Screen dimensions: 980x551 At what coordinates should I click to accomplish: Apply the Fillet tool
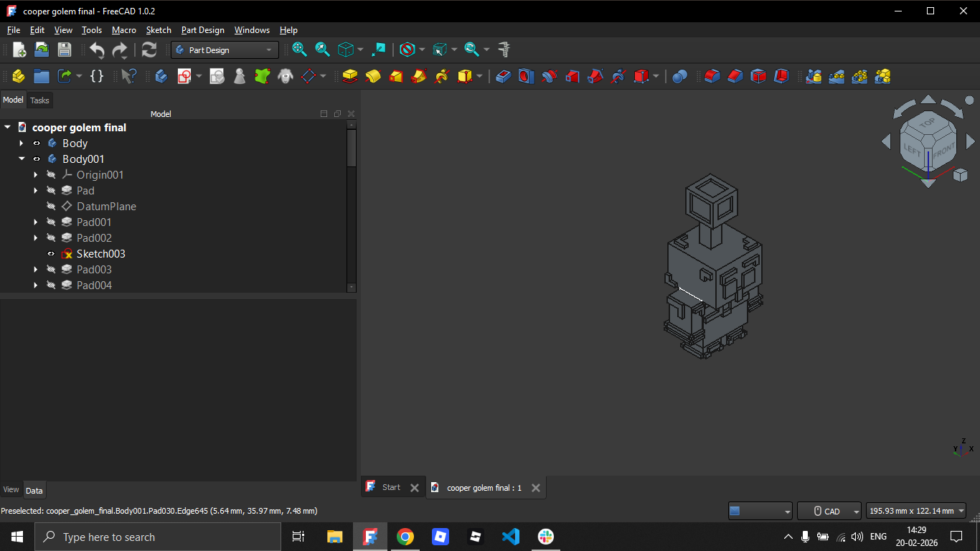tap(712, 76)
